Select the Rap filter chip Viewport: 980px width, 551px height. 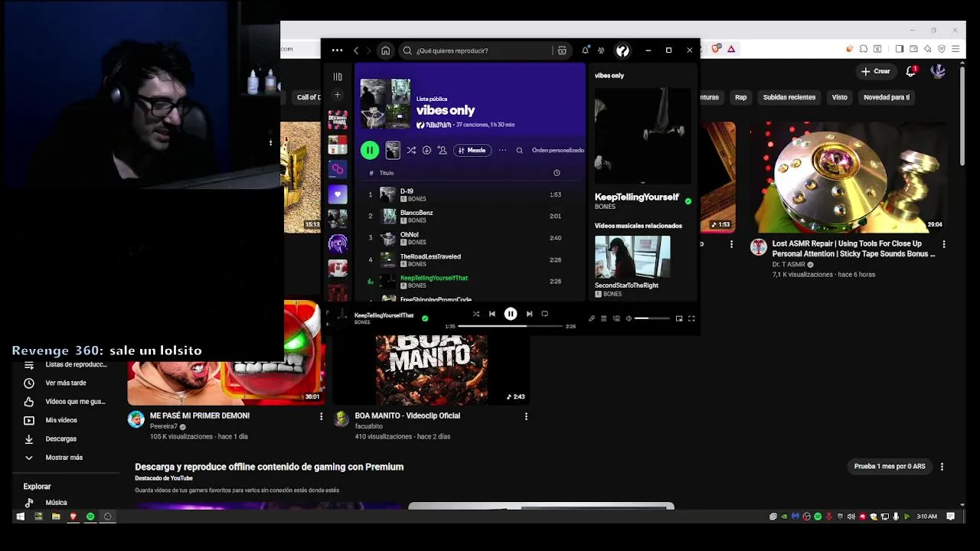(740, 97)
